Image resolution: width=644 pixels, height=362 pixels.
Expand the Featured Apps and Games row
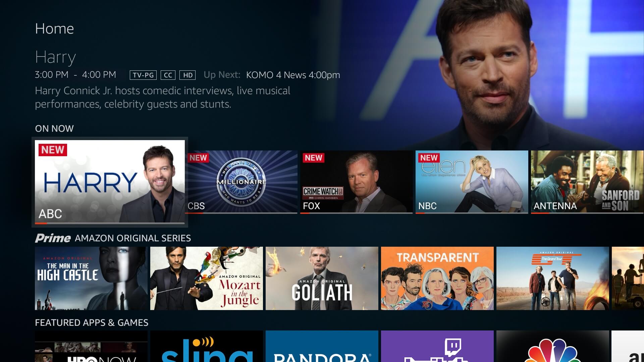point(92,322)
